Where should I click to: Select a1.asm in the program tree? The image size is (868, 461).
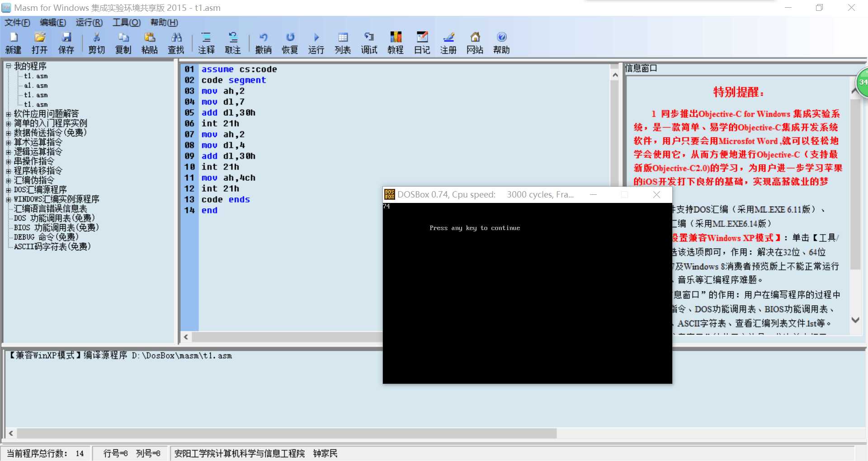pos(36,85)
